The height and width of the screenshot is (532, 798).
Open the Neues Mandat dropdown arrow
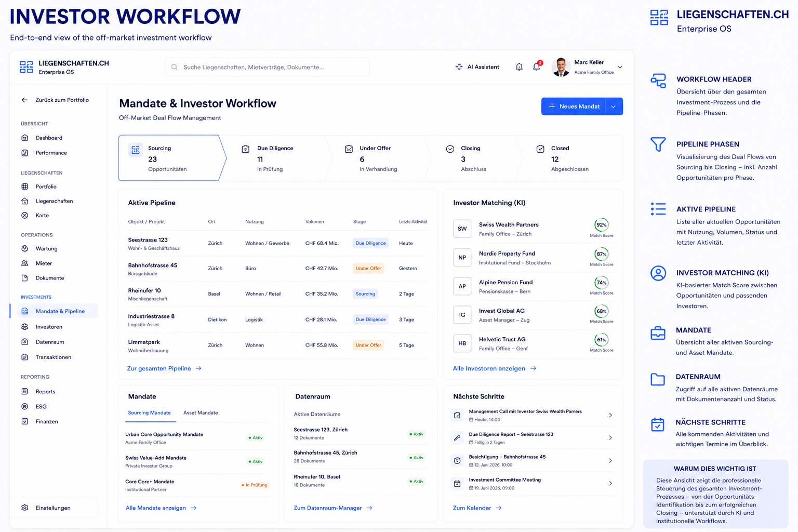tap(614, 107)
